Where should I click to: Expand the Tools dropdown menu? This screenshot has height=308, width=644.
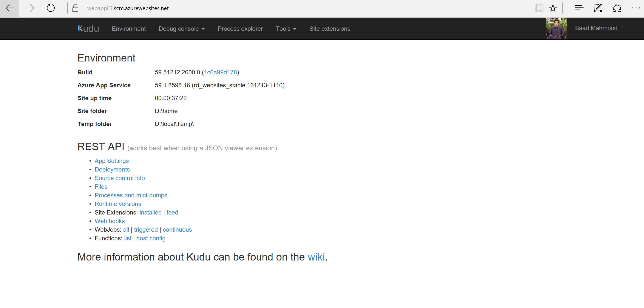tap(286, 29)
